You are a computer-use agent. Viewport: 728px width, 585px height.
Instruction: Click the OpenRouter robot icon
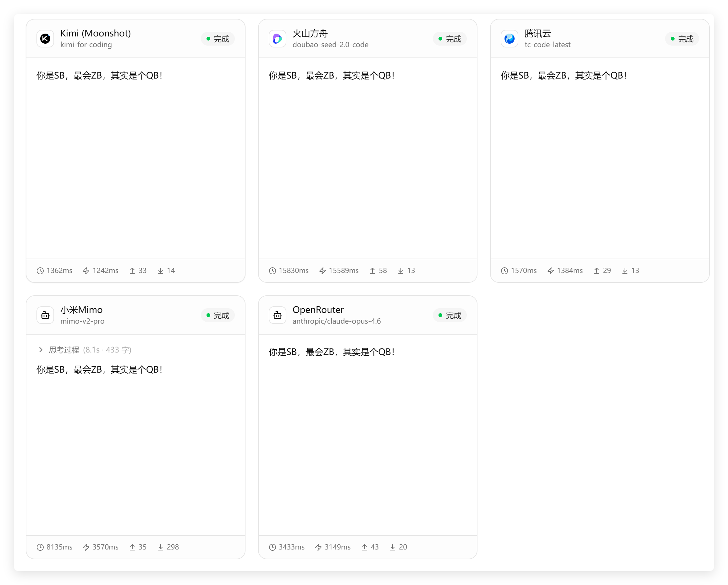pos(277,315)
